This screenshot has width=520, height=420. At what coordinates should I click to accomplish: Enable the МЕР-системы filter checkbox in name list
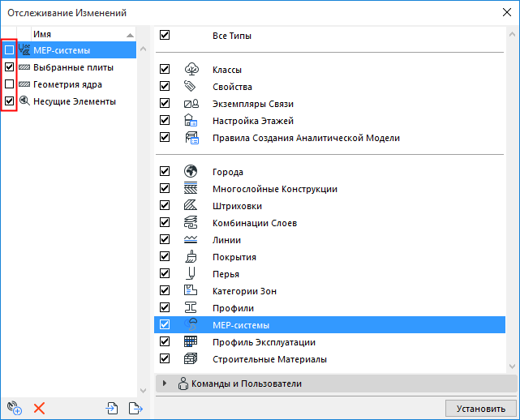point(9,50)
